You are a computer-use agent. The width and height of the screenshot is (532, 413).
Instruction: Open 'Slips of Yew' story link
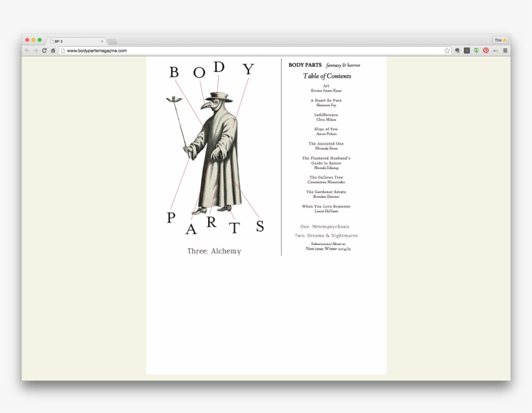point(326,129)
